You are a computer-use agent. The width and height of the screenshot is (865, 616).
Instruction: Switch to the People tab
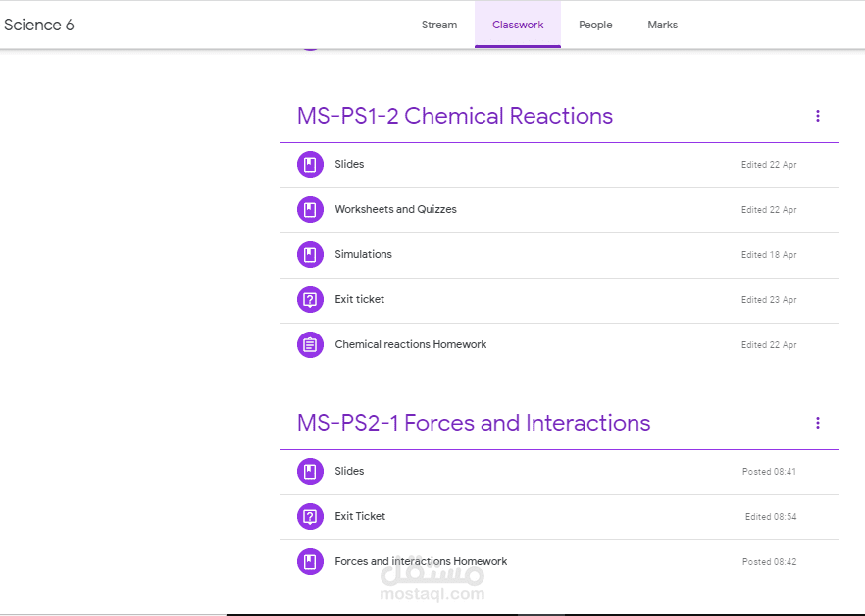coord(595,25)
